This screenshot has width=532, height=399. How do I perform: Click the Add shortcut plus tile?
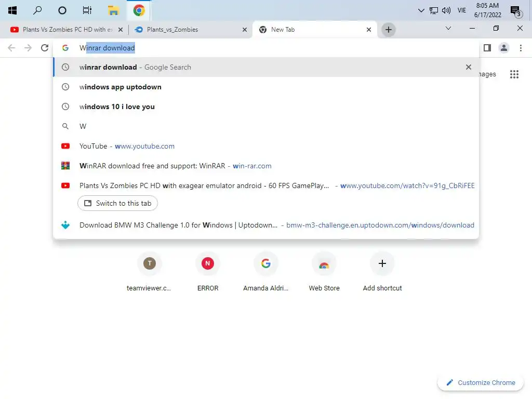[x=382, y=272]
